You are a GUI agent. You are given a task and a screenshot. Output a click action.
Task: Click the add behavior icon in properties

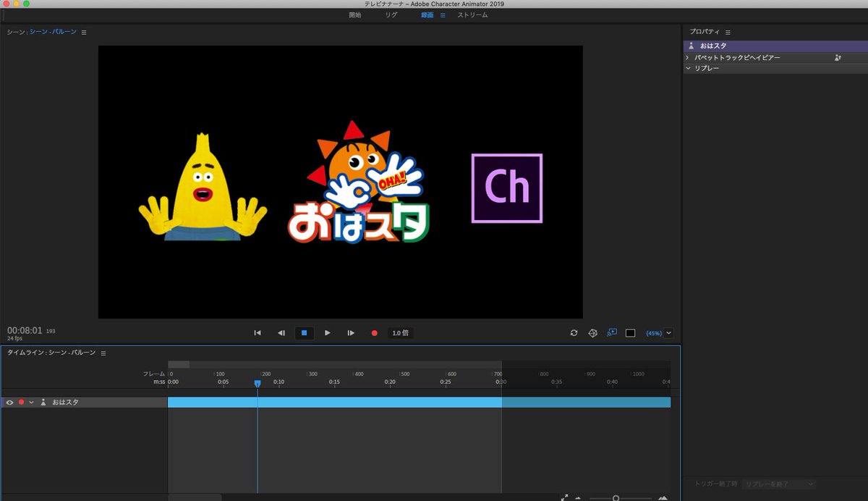tap(838, 57)
